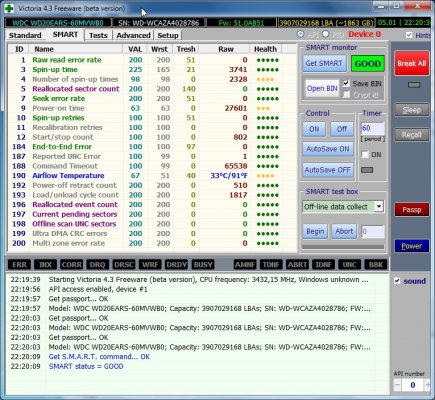Click the red Break All button
The height and width of the screenshot is (400, 435).
coord(412,63)
